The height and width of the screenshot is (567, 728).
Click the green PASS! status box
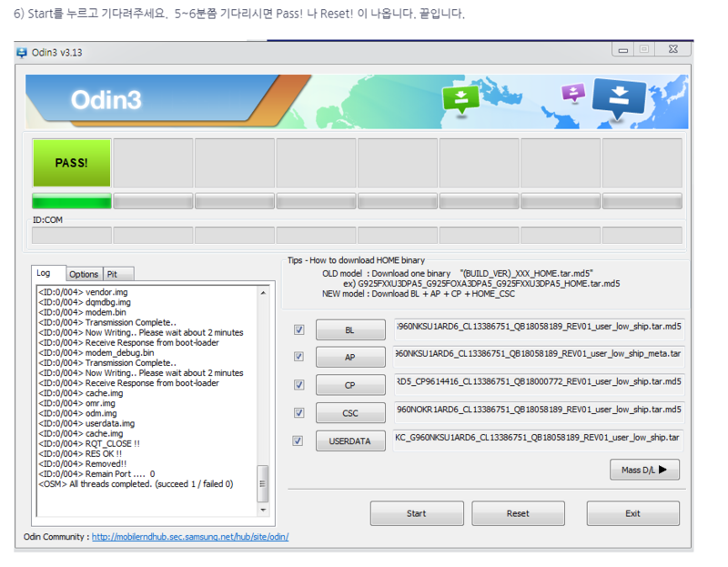72,163
